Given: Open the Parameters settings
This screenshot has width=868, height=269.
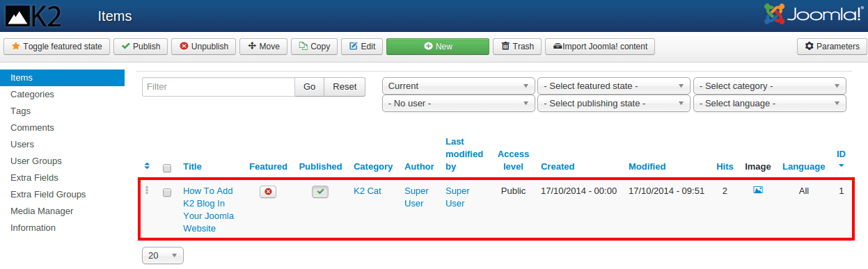Looking at the screenshot, I should click(832, 47).
